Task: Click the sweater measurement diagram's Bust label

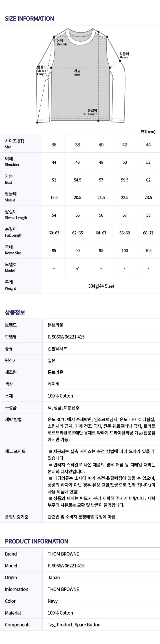Action: click(x=77, y=72)
